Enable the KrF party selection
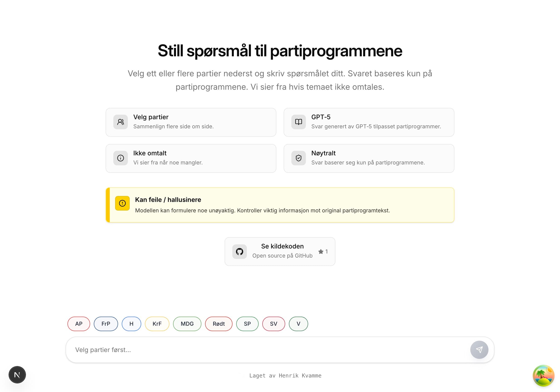 coord(157,324)
